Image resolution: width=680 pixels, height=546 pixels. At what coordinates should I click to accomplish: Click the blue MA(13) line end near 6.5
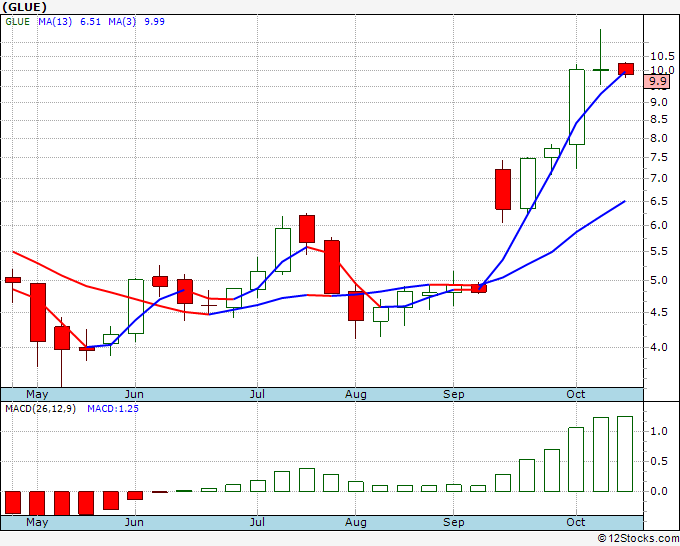(624, 202)
